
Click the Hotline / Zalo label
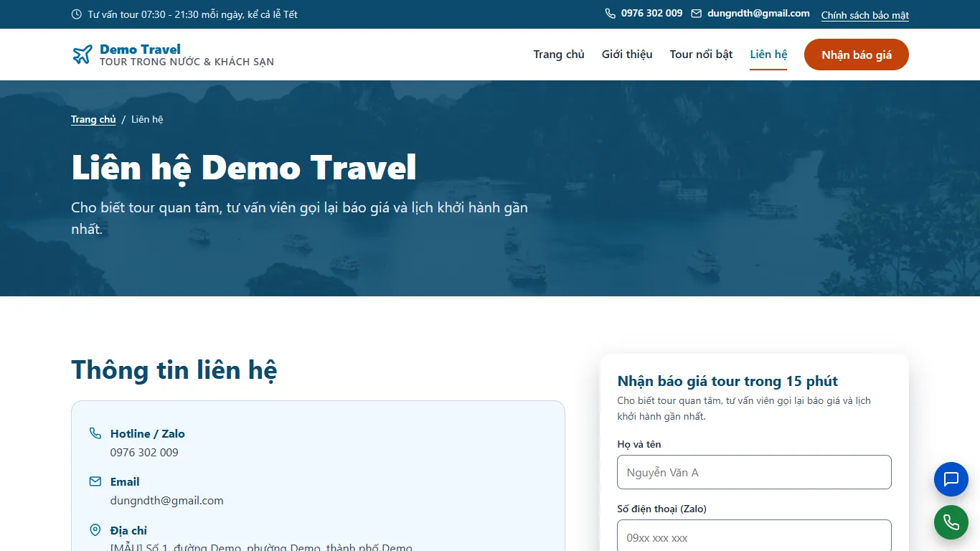click(148, 433)
